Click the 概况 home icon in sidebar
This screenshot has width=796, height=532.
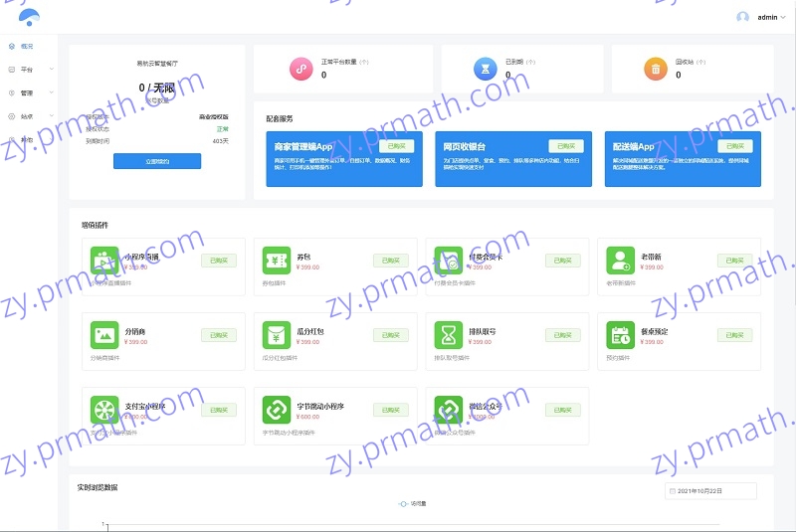point(12,46)
